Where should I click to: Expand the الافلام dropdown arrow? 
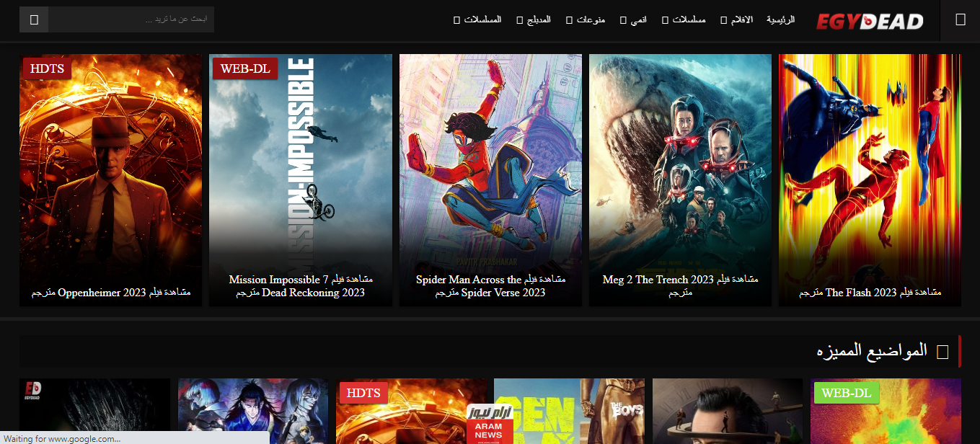click(x=723, y=20)
